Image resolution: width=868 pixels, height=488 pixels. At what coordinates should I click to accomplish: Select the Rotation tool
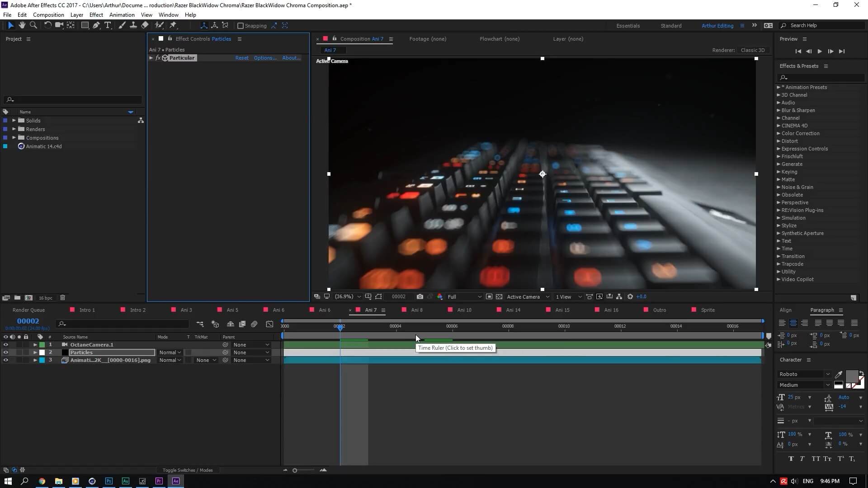click(47, 25)
